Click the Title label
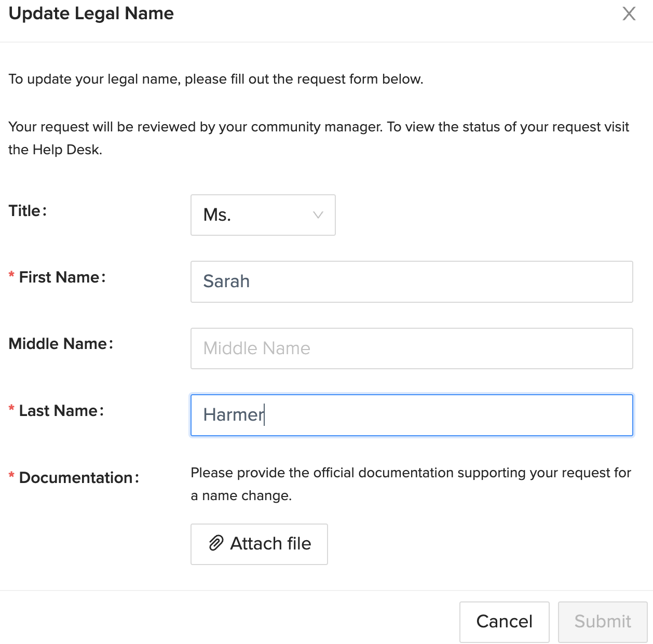This screenshot has width=653, height=644. (28, 211)
